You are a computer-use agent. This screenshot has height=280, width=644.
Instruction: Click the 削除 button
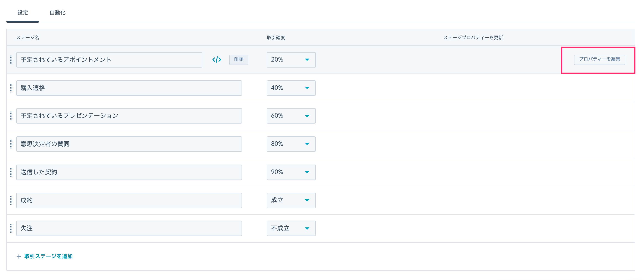point(239,59)
